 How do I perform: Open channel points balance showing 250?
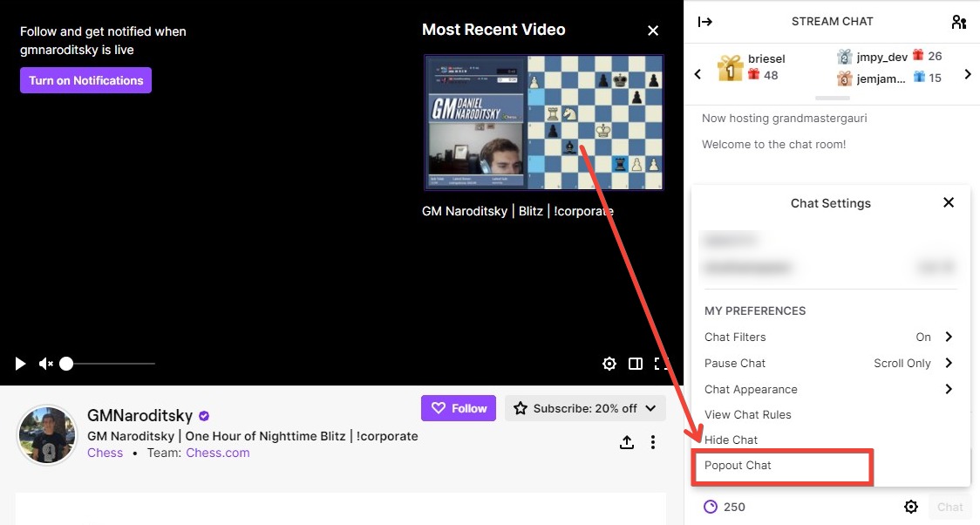pos(725,507)
